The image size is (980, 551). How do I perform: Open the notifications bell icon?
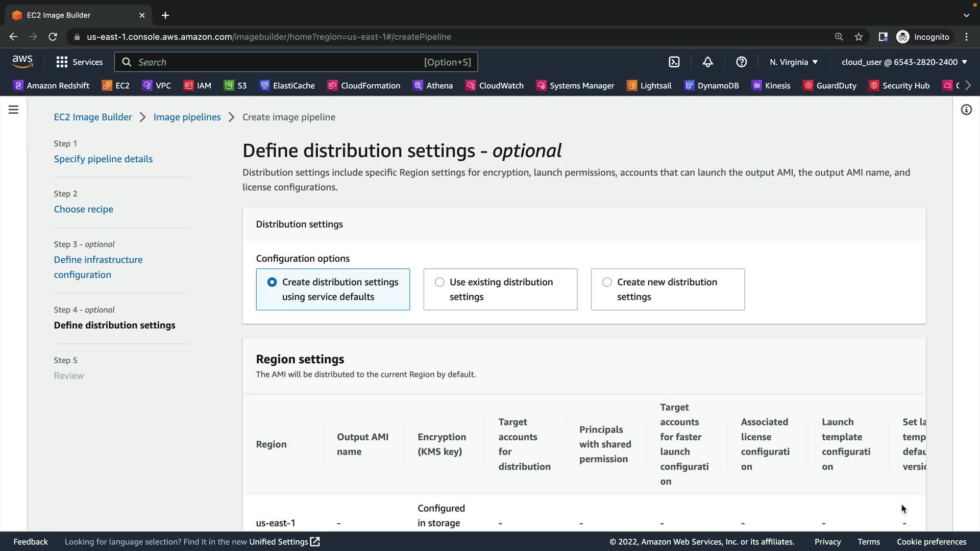(707, 62)
